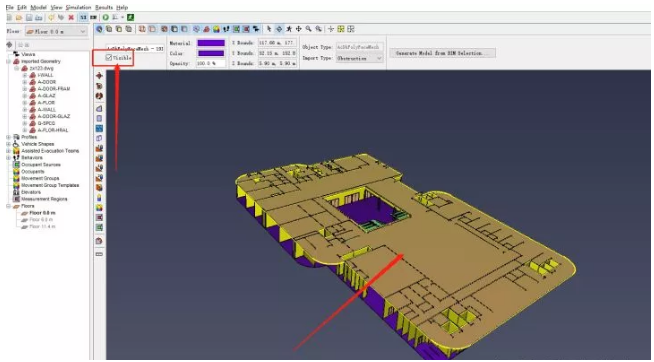This screenshot has height=362, width=654.
Task: Open the Simulation menu
Action: pos(78,8)
